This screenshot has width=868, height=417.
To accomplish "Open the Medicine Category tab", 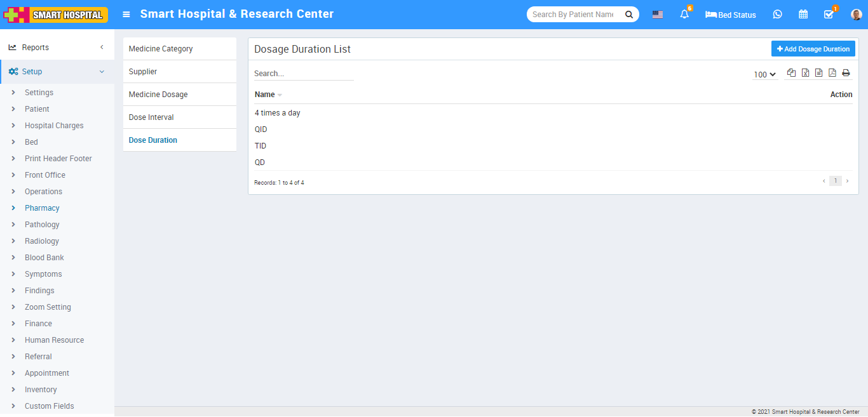I will coord(179,49).
